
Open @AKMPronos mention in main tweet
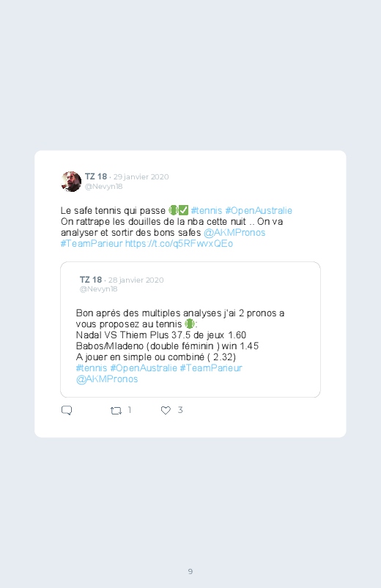pos(234,233)
